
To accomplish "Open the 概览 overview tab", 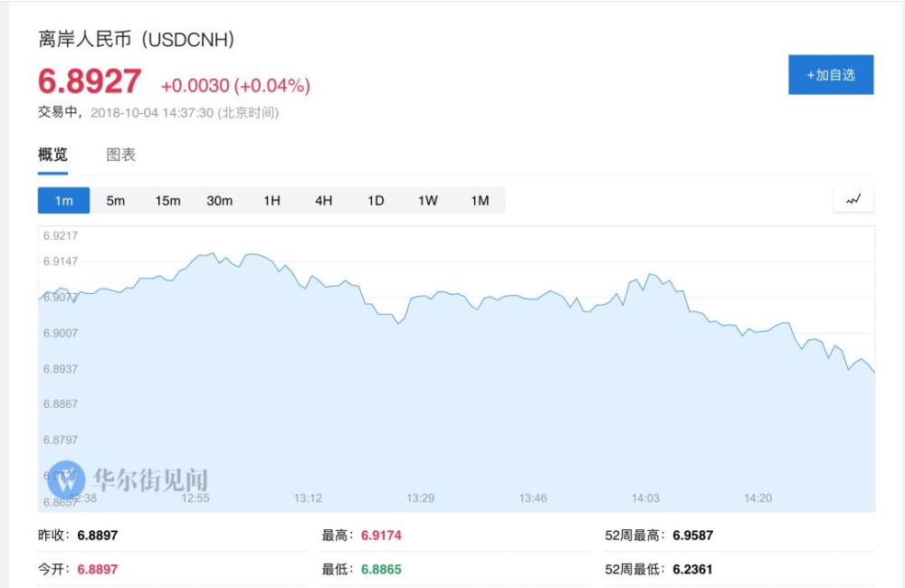I will 52,155.
